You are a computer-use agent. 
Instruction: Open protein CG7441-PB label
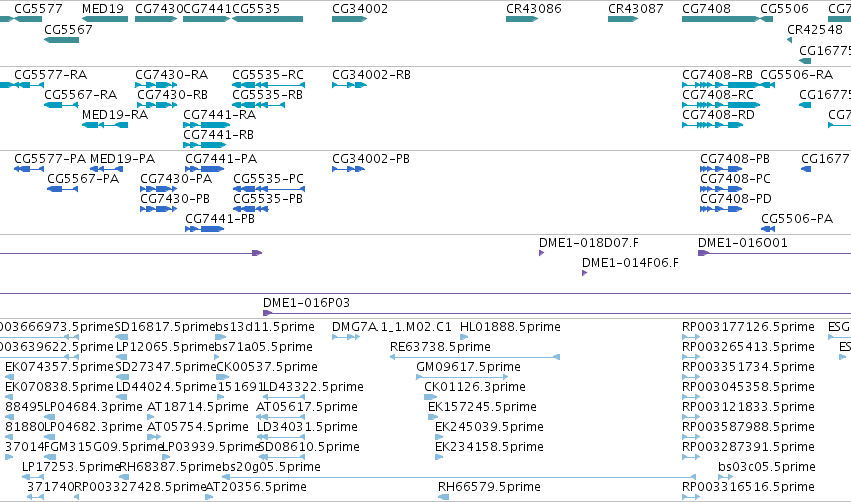pyautogui.click(x=220, y=219)
